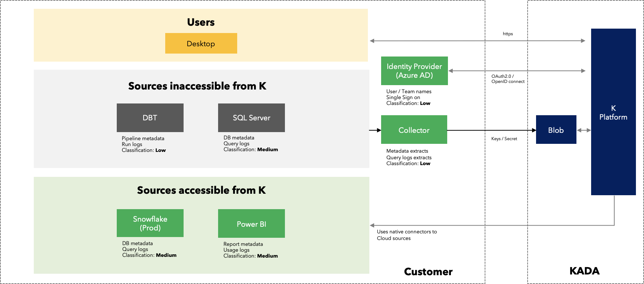Viewport: 644px width, 284px height.
Task: Select the tall K Platform block
Action: point(613,112)
